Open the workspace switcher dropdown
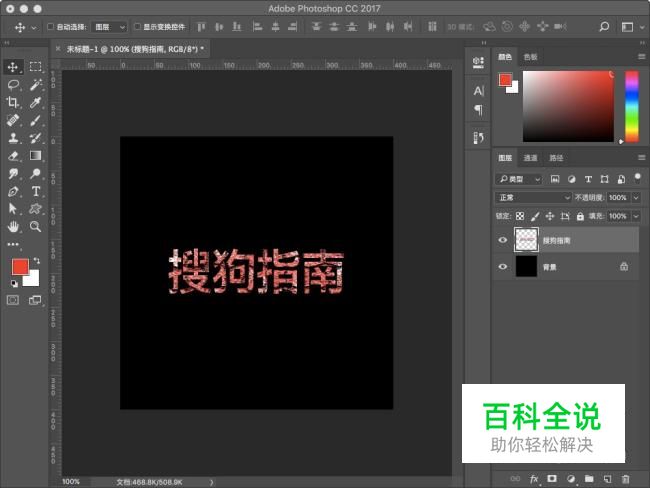This screenshot has height=488, width=650. (632, 27)
